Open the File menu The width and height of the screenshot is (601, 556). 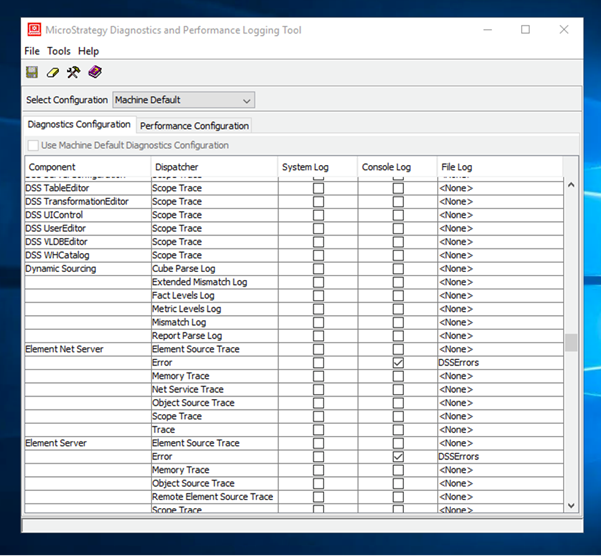[32, 51]
